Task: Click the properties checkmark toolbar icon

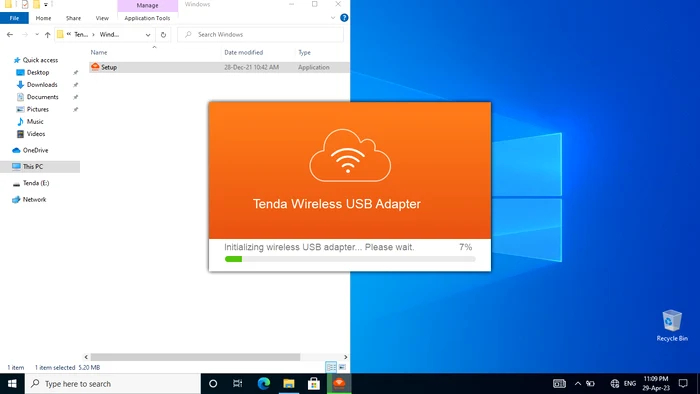Action: pos(24,4)
